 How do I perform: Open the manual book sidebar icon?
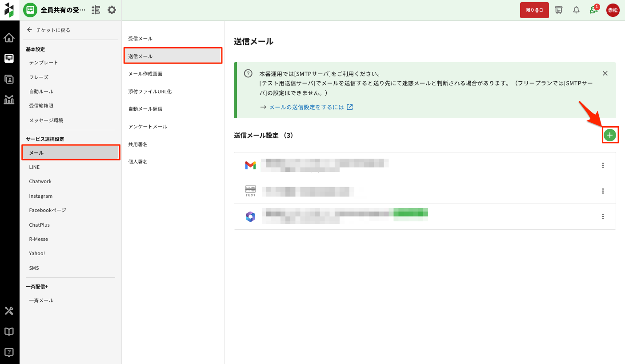(x=9, y=332)
